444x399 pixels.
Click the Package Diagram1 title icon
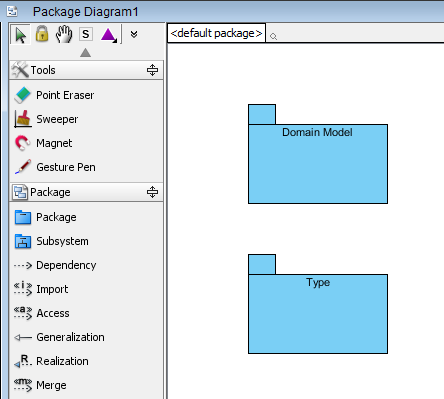point(13,11)
